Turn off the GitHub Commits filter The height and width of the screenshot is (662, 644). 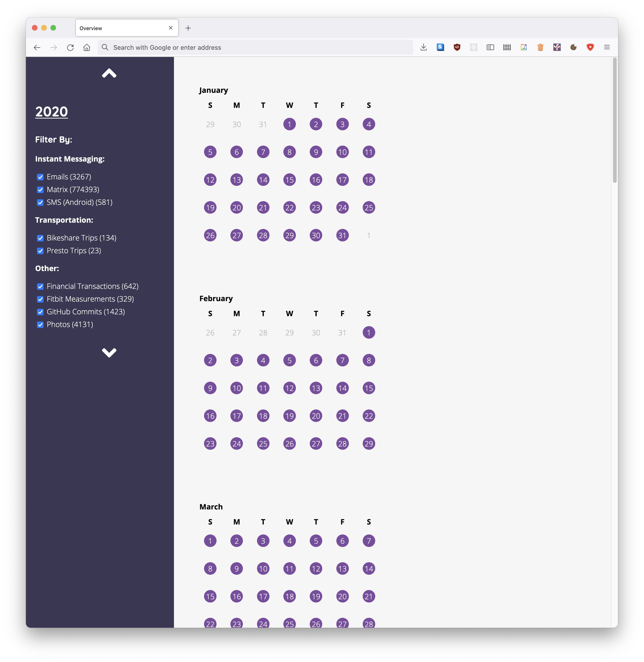[x=40, y=312]
